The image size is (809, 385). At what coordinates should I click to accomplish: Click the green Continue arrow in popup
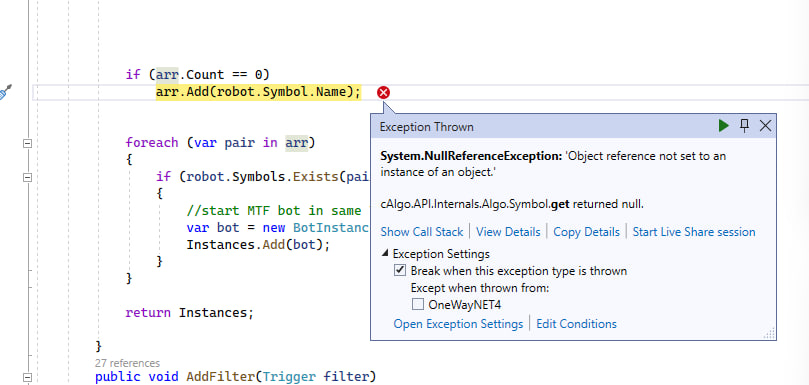click(724, 126)
